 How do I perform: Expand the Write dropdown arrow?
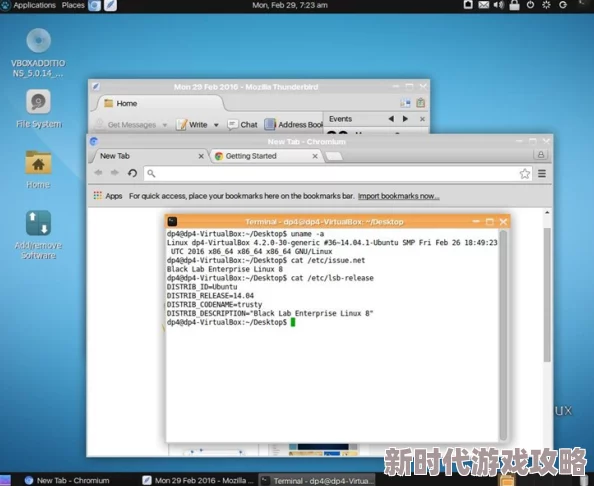click(x=216, y=125)
